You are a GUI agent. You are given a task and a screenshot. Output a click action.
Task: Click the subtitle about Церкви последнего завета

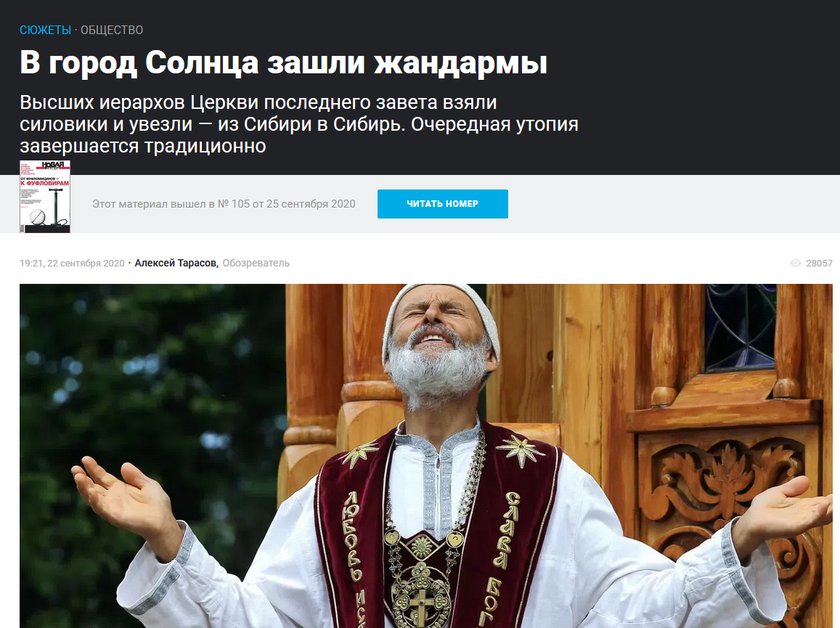pos(299,123)
